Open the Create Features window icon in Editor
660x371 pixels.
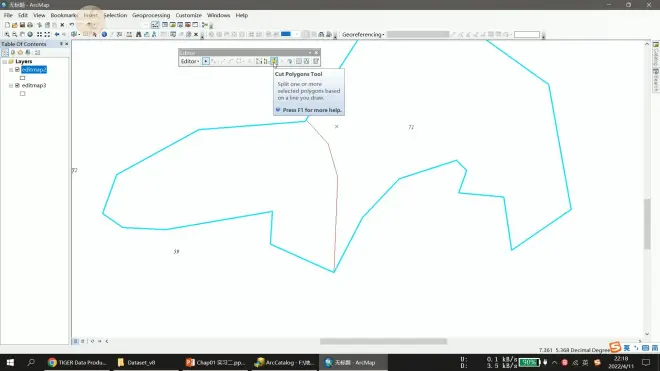click(x=316, y=61)
